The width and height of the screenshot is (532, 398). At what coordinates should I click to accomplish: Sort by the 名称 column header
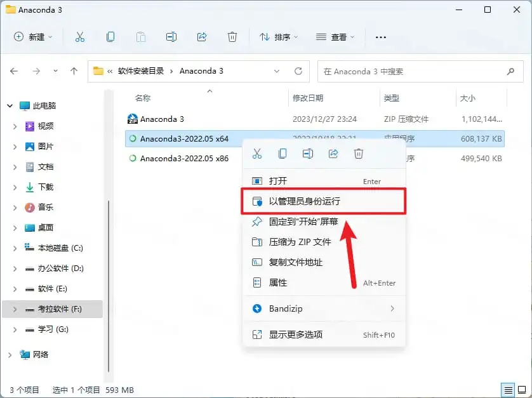click(x=142, y=98)
